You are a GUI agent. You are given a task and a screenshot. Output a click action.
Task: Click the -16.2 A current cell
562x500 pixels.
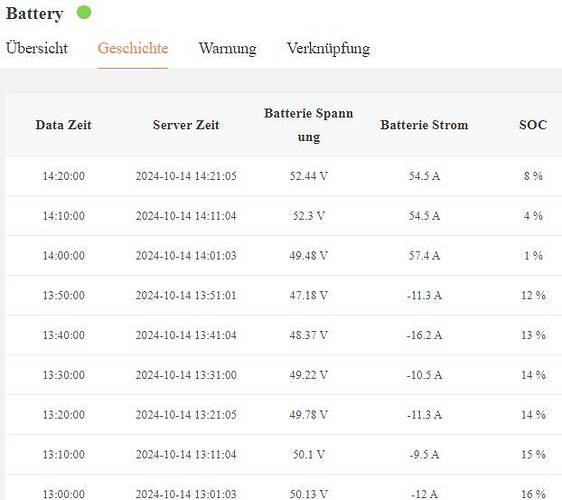click(x=424, y=335)
